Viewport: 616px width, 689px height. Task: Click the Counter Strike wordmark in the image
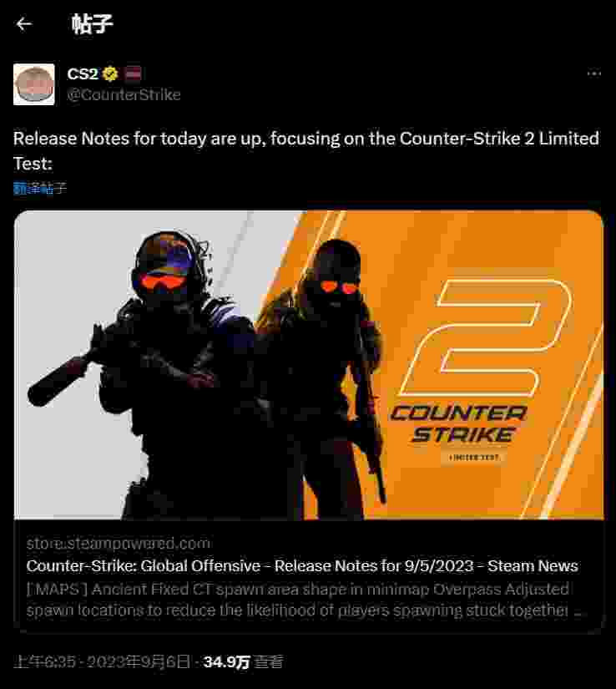[459, 424]
